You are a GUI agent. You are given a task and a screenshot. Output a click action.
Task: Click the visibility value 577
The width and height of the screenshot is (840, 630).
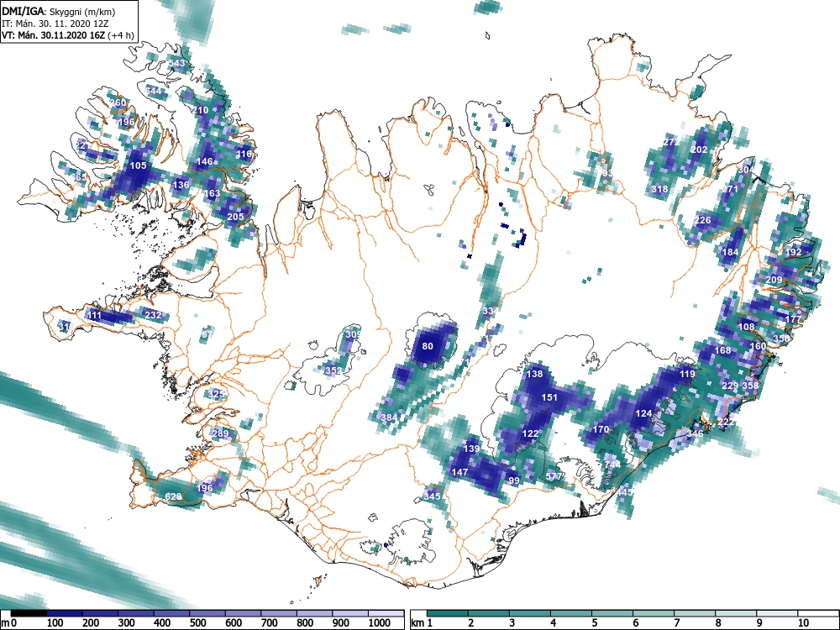554,476
